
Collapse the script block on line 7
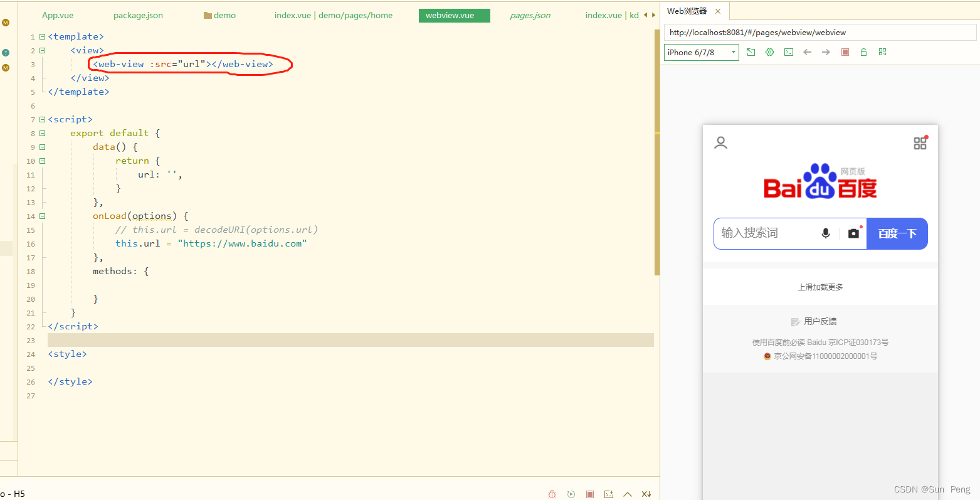tap(43, 120)
